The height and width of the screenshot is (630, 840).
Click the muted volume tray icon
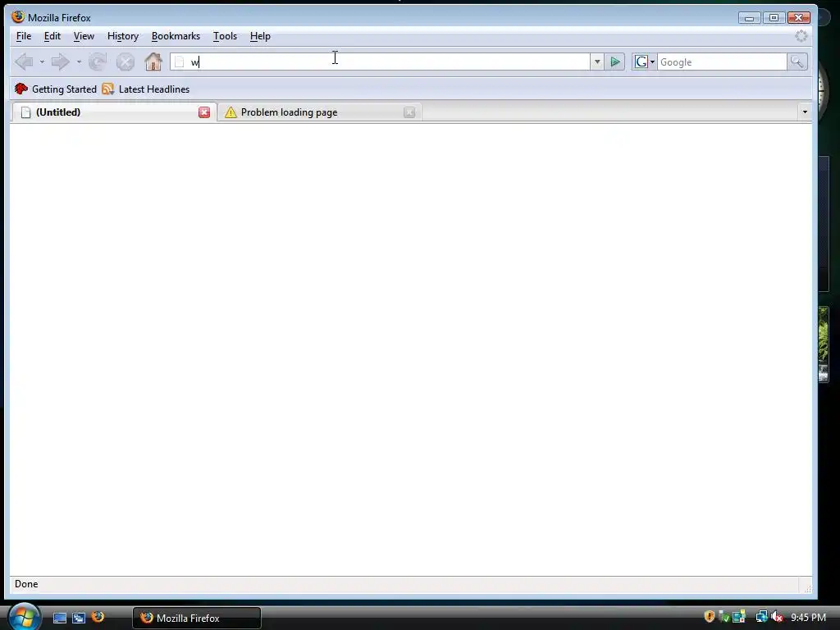pyautogui.click(x=777, y=617)
